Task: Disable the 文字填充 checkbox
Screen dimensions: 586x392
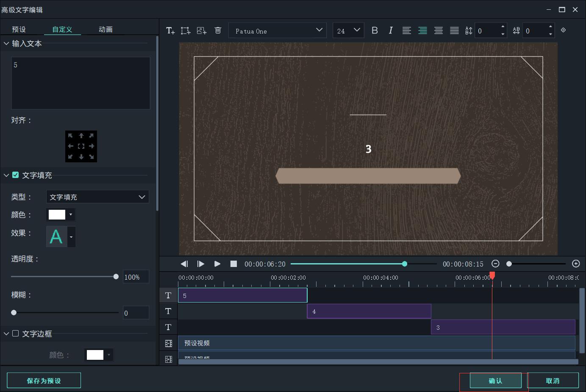Action: pos(16,175)
